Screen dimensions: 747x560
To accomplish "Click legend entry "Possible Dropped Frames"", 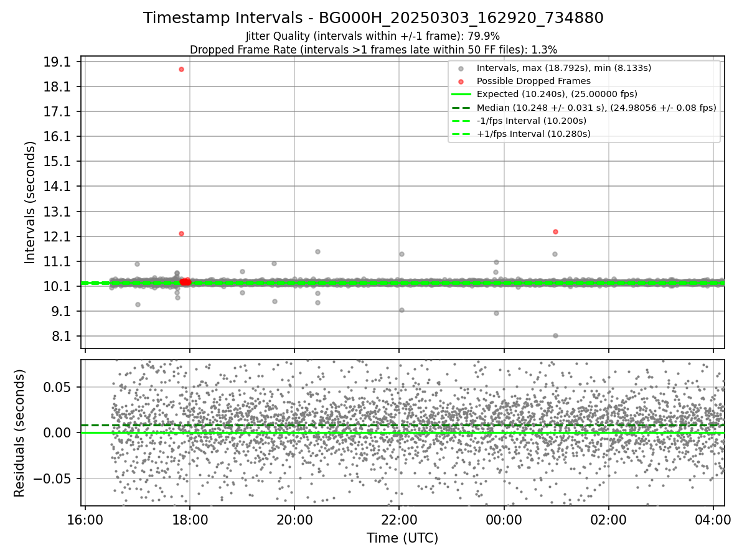I will pos(533,81).
